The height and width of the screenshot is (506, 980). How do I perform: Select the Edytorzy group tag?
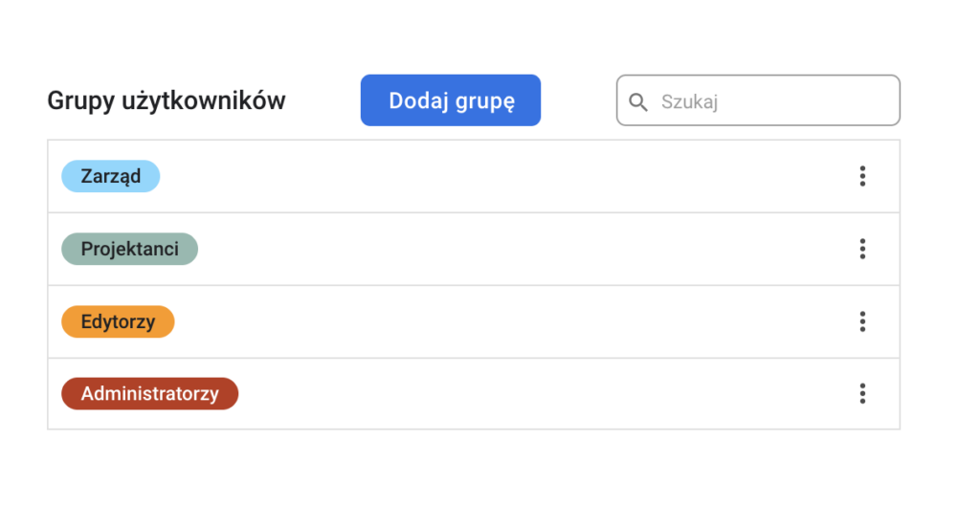[x=118, y=321]
